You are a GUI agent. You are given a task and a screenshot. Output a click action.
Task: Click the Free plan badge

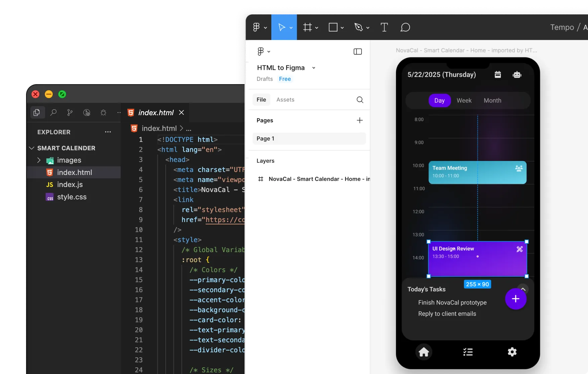pyautogui.click(x=285, y=79)
